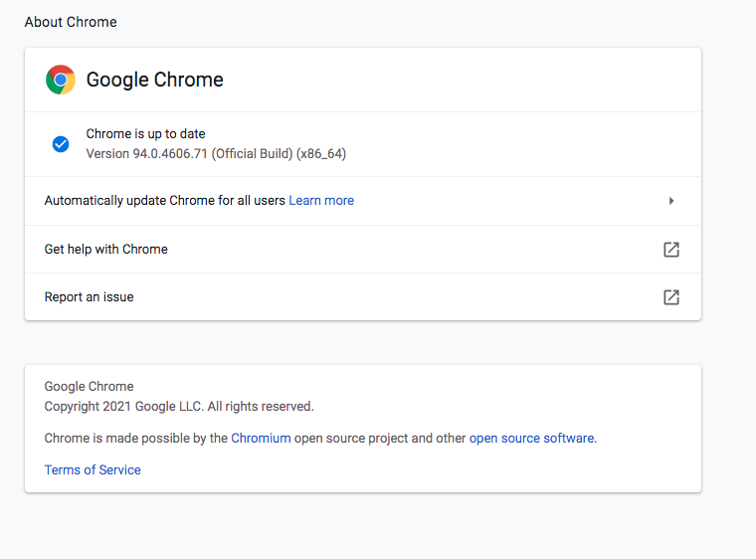Open the Terms of Service link
This screenshot has width=756, height=559.
tap(93, 469)
